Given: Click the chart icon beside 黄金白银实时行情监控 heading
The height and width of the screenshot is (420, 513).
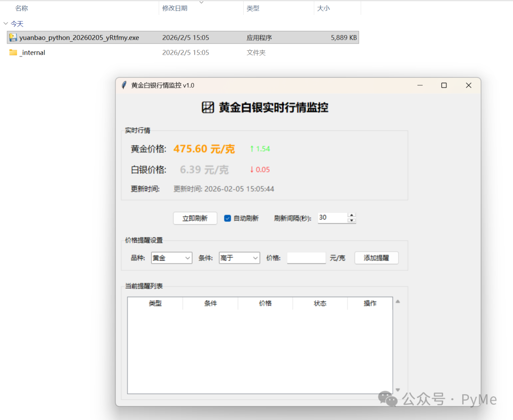Looking at the screenshot, I should (208, 107).
